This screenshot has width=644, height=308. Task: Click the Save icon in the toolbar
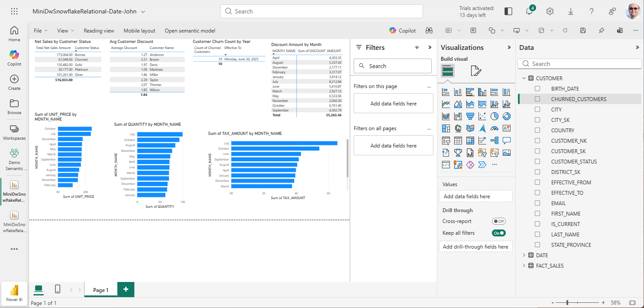pyautogui.click(x=583, y=30)
